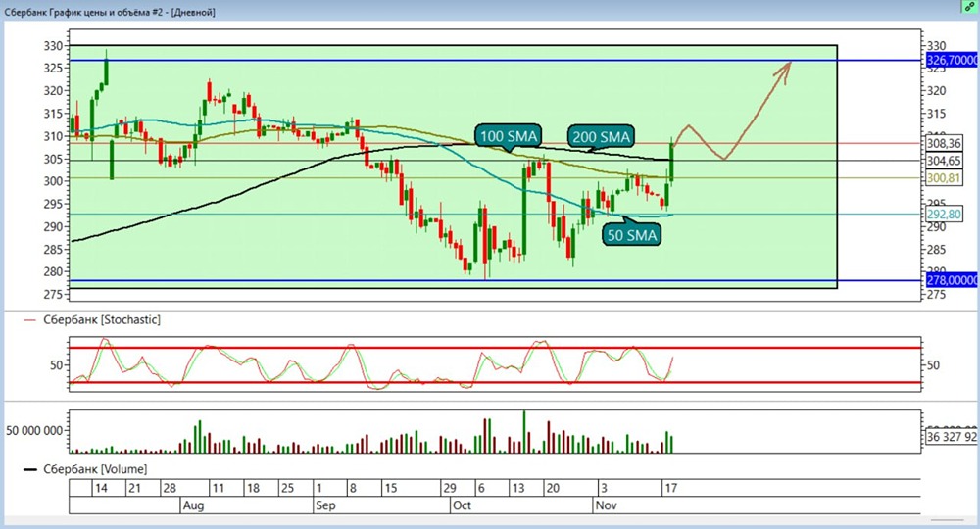Click the '200 SMA' callout label
The width and height of the screenshot is (980, 529).
601,136
